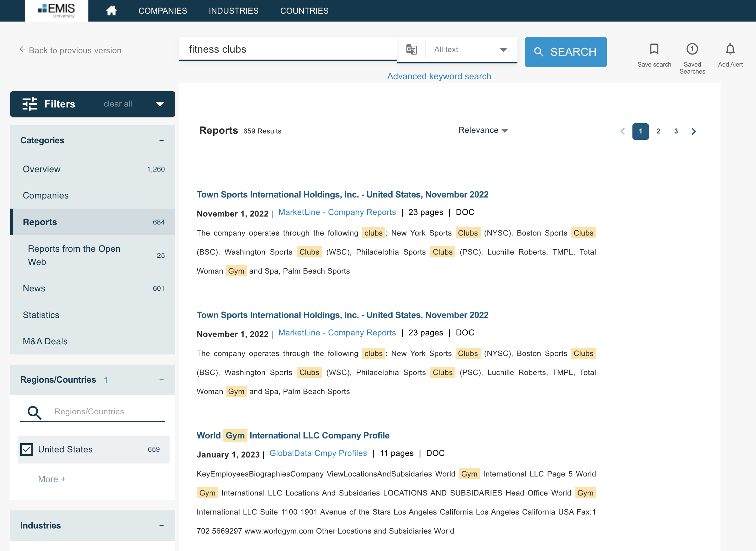Image resolution: width=756 pixels, height=551 pixels.
Task: Open the COMPANIES menu
Action: tap(163, 10)
